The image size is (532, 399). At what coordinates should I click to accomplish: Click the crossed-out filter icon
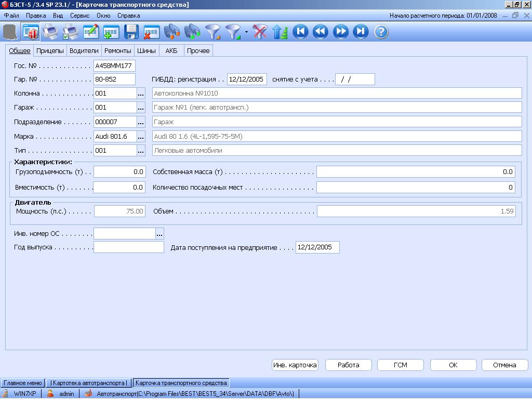point(259,32)
